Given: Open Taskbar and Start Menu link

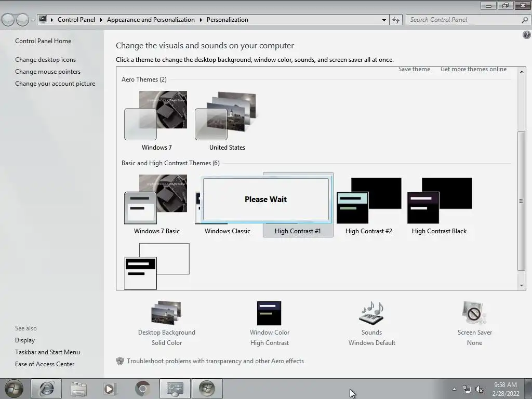Looking at the screenshot, I should [x=47, y=352].
